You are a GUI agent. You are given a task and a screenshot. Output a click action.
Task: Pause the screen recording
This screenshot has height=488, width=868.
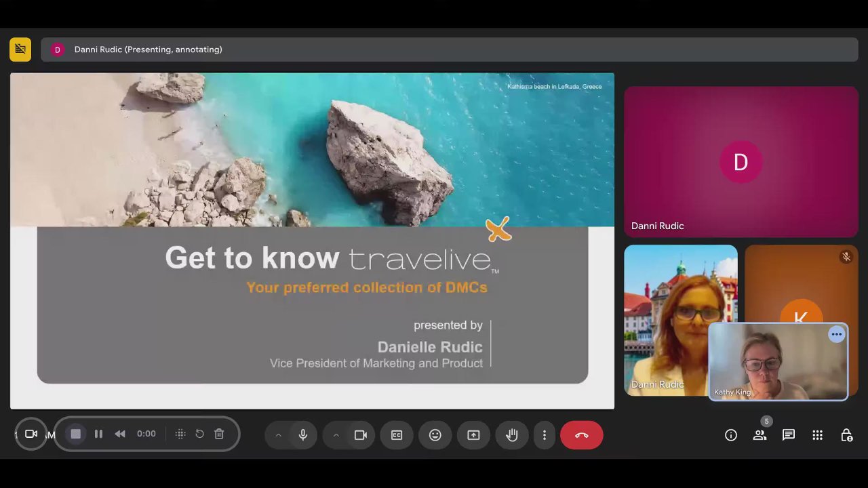coord(98,434)
